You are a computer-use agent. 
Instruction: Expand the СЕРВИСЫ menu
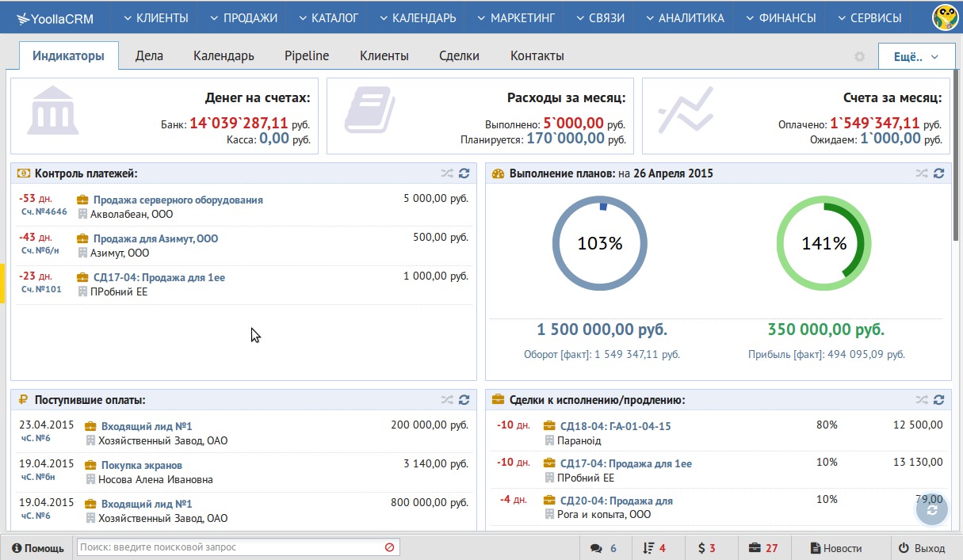(x=869, y=17)
